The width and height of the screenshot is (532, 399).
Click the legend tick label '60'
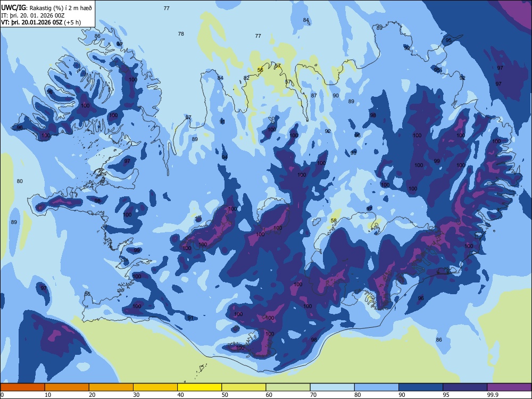click(269, 395)
